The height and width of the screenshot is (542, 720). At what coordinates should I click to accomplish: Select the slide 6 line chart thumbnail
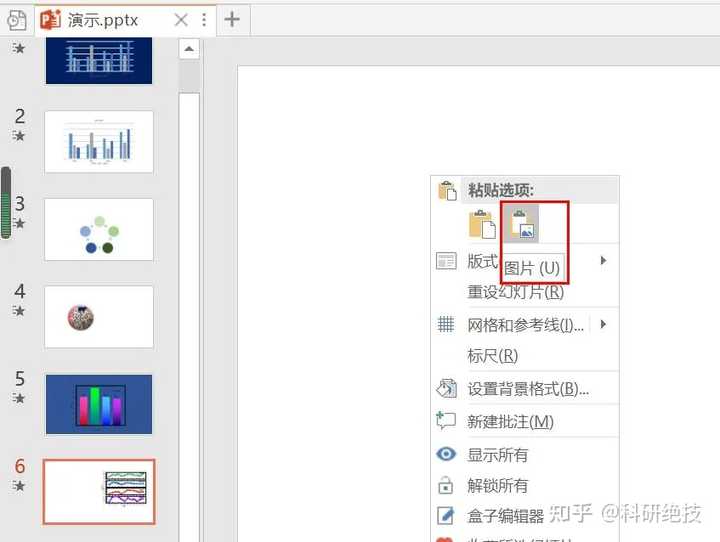(x=99, y=491)
